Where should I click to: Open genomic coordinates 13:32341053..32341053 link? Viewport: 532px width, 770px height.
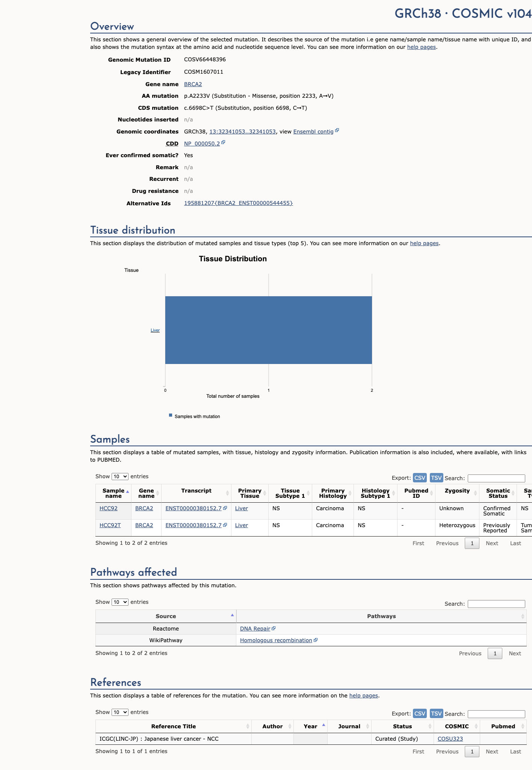click(242, 132)
